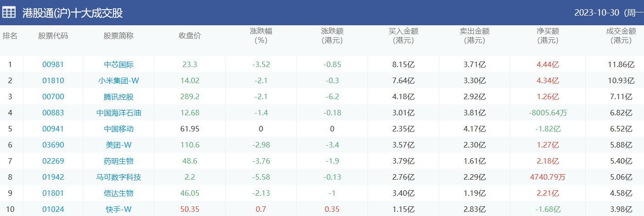Open stock code 00981 link

53,65
